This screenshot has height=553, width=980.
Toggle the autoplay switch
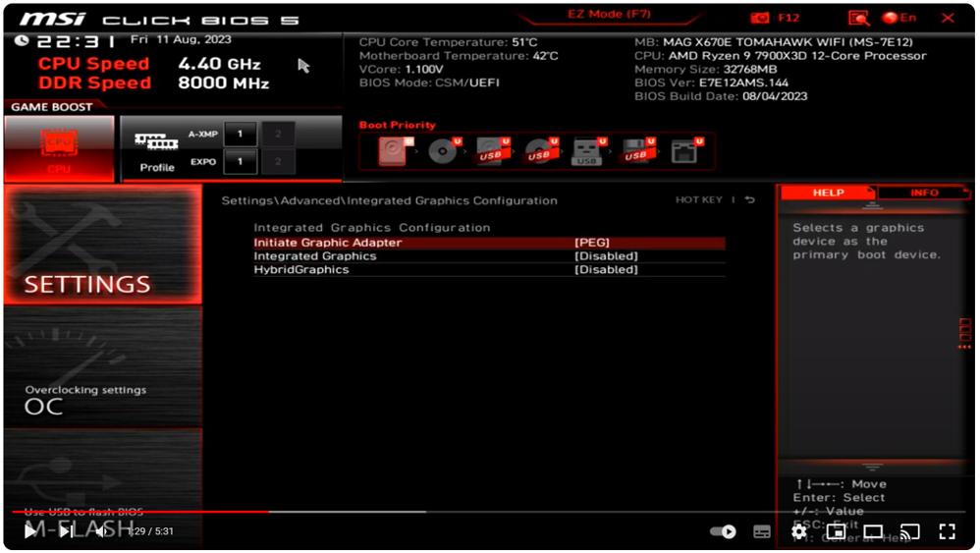coord(723,531)
